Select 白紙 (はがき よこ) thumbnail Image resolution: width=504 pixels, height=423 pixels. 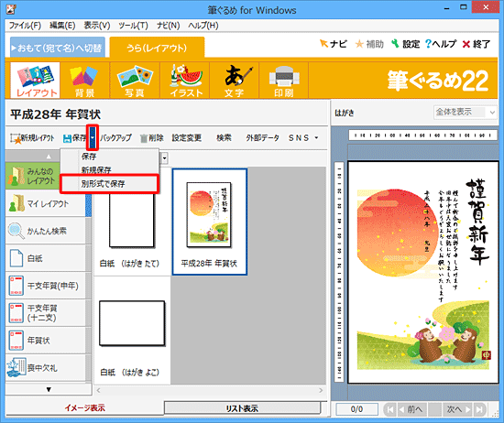tap(132, 331)
